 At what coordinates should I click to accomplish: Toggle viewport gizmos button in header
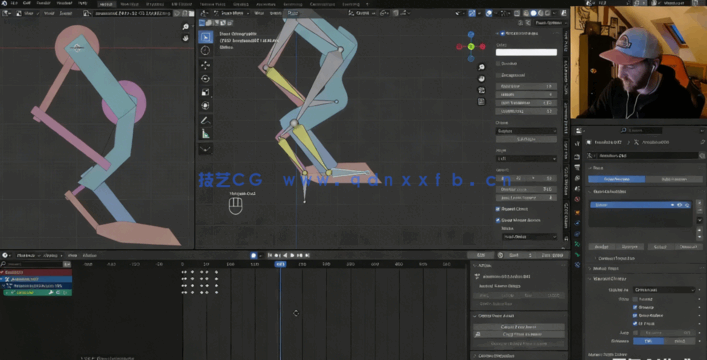[472, 13]
